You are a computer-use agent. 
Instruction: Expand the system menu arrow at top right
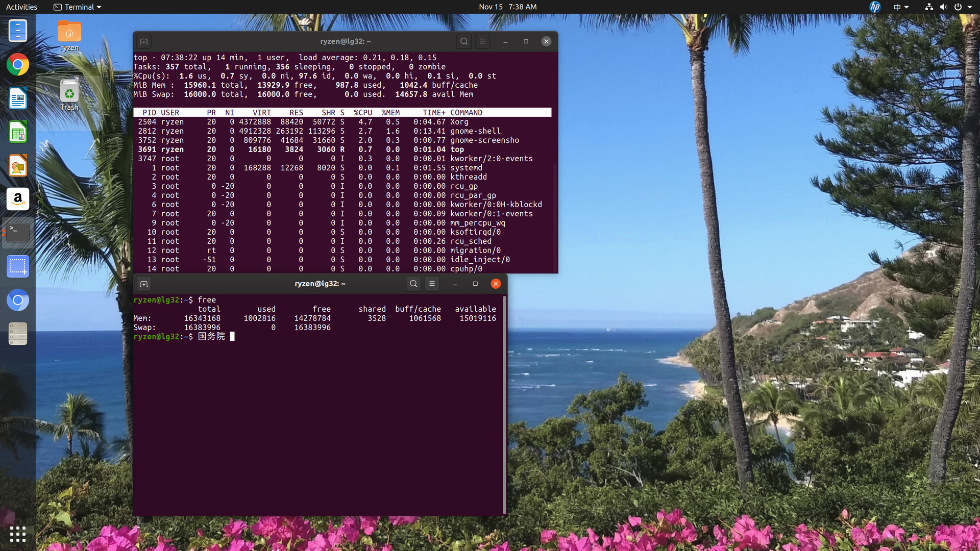pos(970,7)
